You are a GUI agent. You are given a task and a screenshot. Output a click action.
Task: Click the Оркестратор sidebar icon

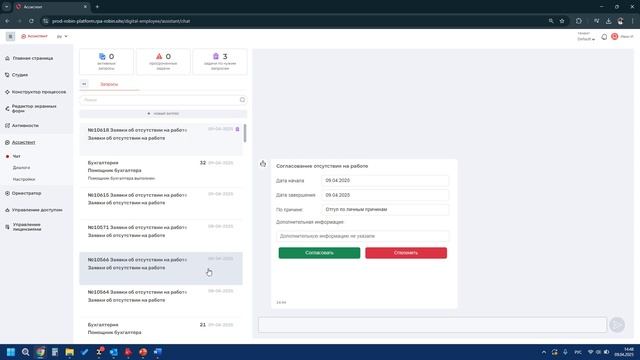(x=7, y=193)
